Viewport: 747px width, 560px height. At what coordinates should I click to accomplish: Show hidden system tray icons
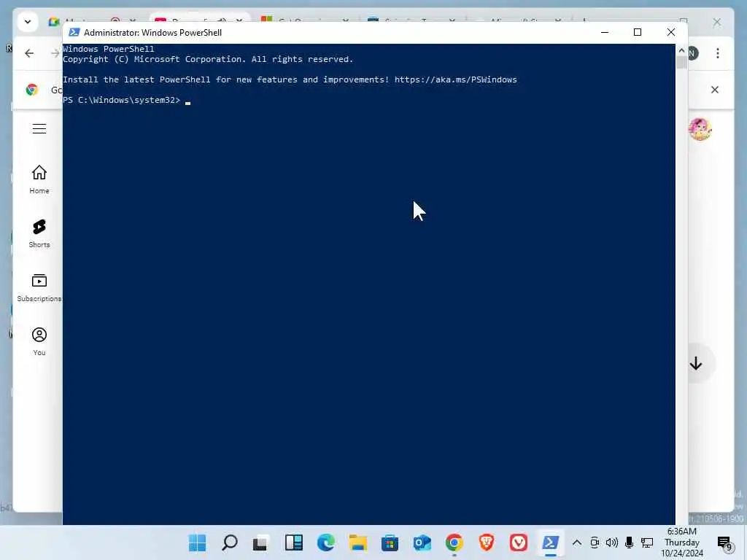(x=577, y=542)
